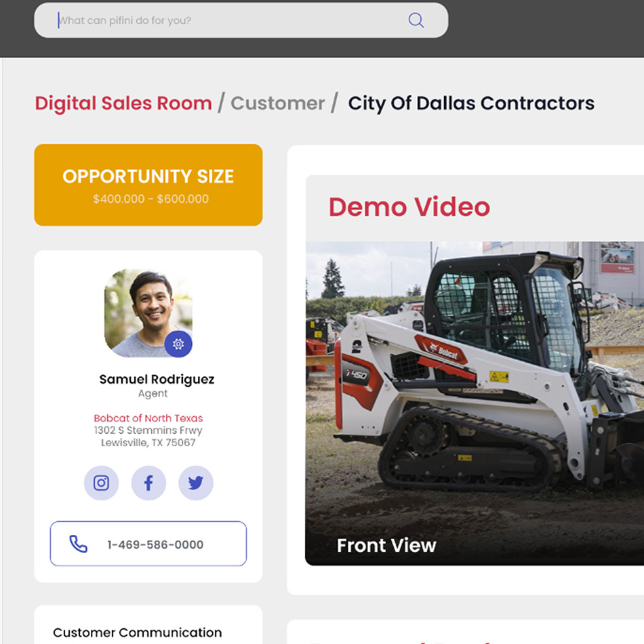Select City Of Dallas Contractors breadcrumb

coord(471,103)
